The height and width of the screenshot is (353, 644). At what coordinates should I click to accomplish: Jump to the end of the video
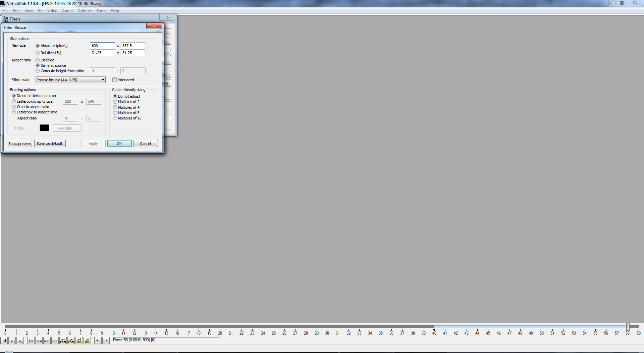55,341
